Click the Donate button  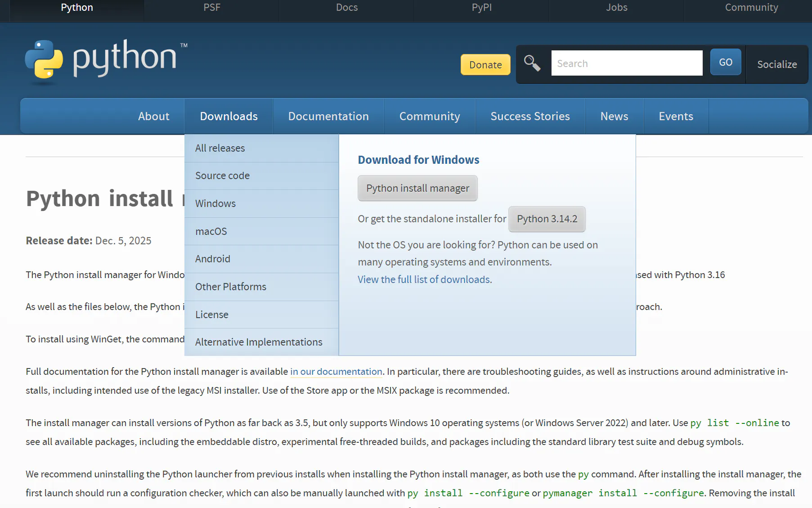[x=485, y=64]
